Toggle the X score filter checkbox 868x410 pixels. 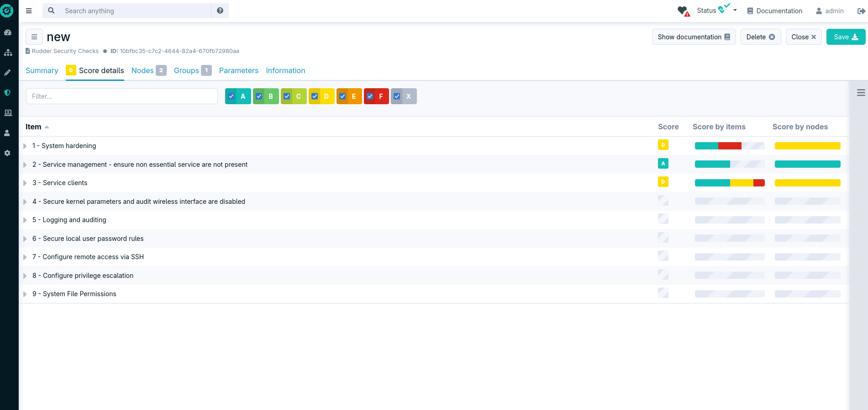[397, 96]
